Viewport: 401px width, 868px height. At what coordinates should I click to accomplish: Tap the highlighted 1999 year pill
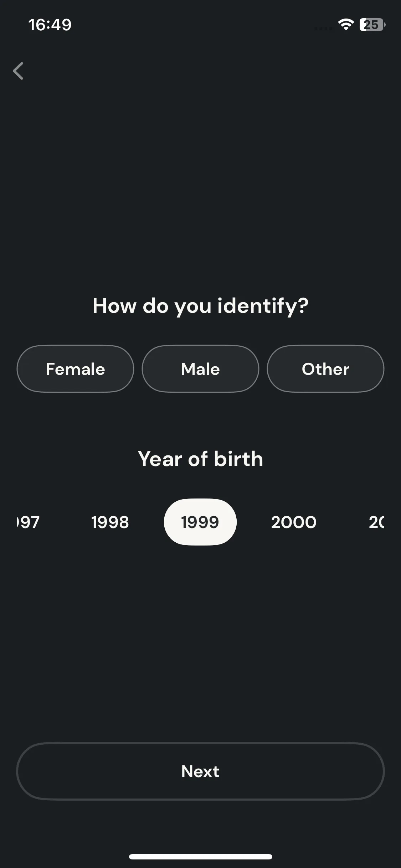click(200, 522)
